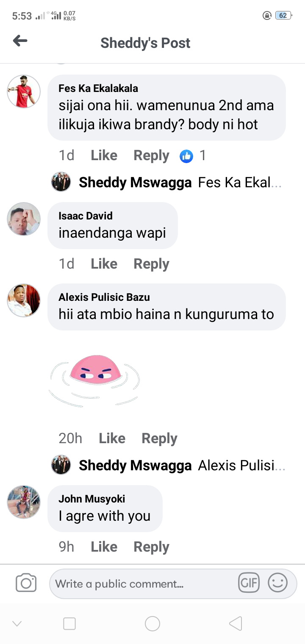
Task: Focus the Write a public comment field
Action: [x=144, y=584]
